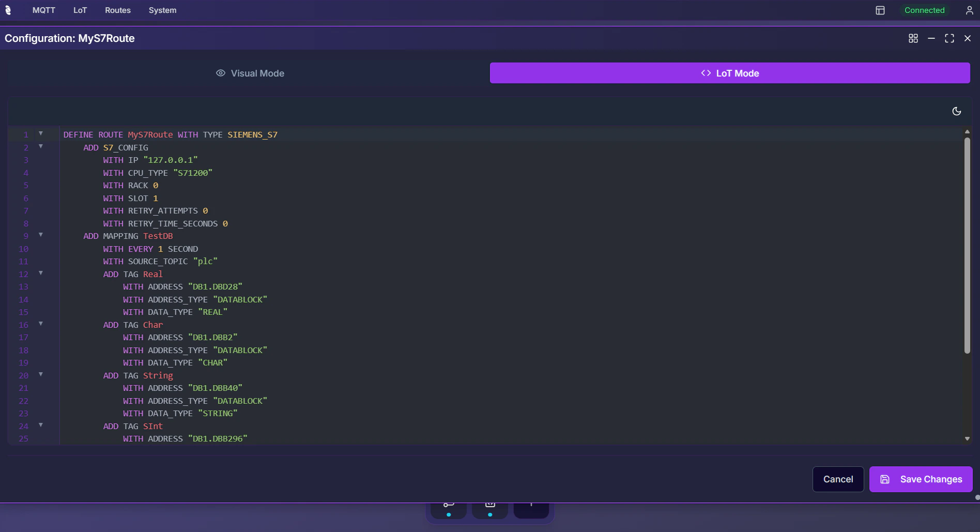The width and height of the screenshot is (980, 532).
Task: Toggle fullscreen for the configuration window
Action: pos(950,38)
